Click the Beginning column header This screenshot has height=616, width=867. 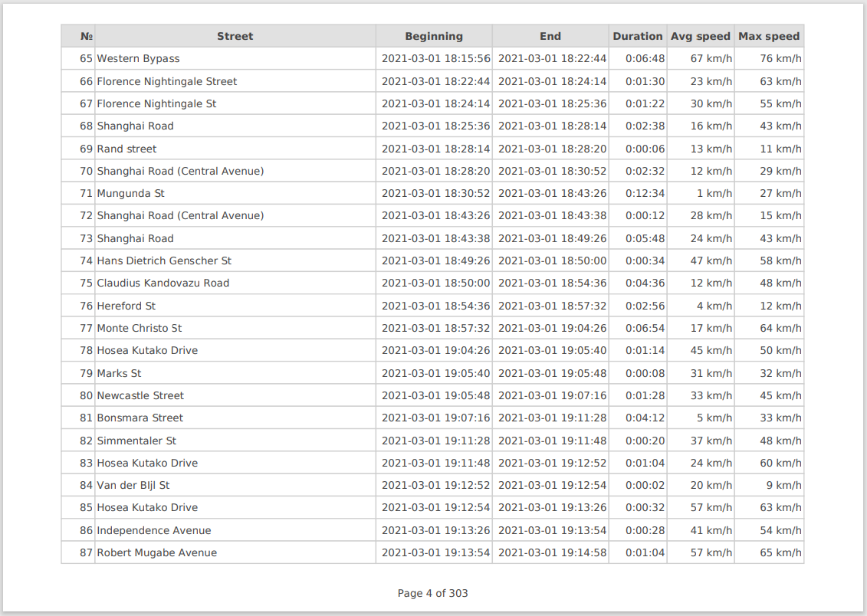434,36
